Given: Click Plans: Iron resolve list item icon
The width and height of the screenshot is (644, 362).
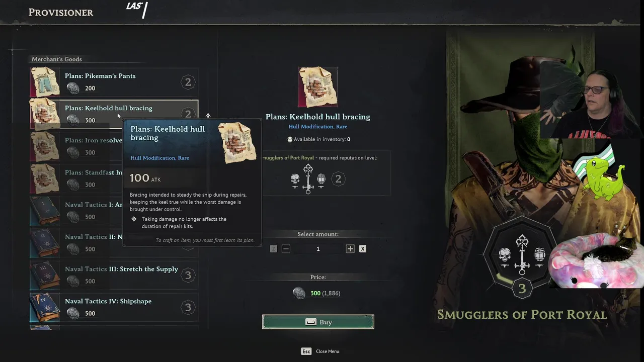Looking at the screenshot, I should (x=45, y=146).
